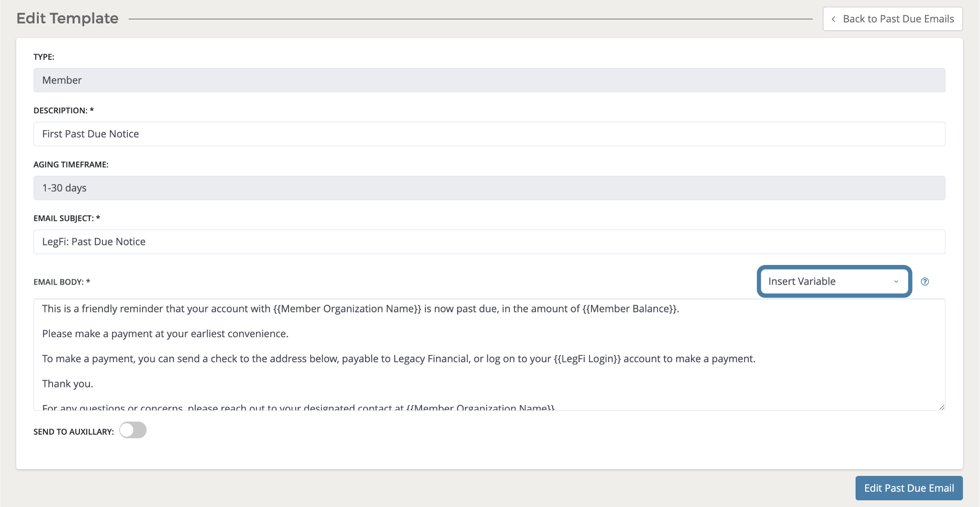Toggle the Send to Auxillary switch

tap(133, 430)
